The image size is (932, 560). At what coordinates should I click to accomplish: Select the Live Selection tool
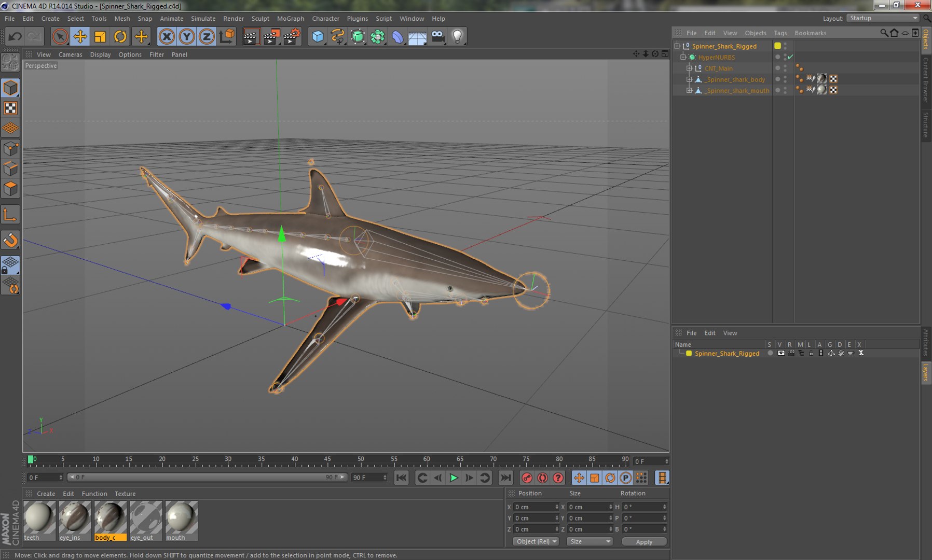[60, 36]
